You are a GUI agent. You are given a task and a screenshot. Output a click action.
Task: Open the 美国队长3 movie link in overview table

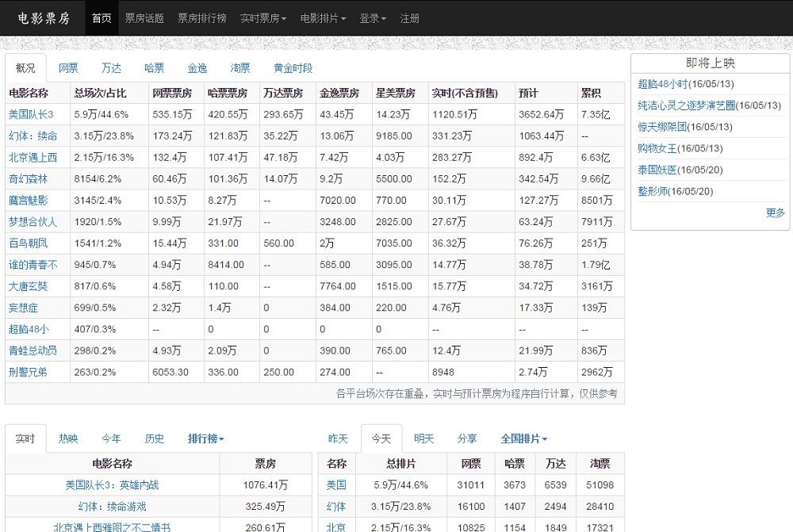[31, 115]
